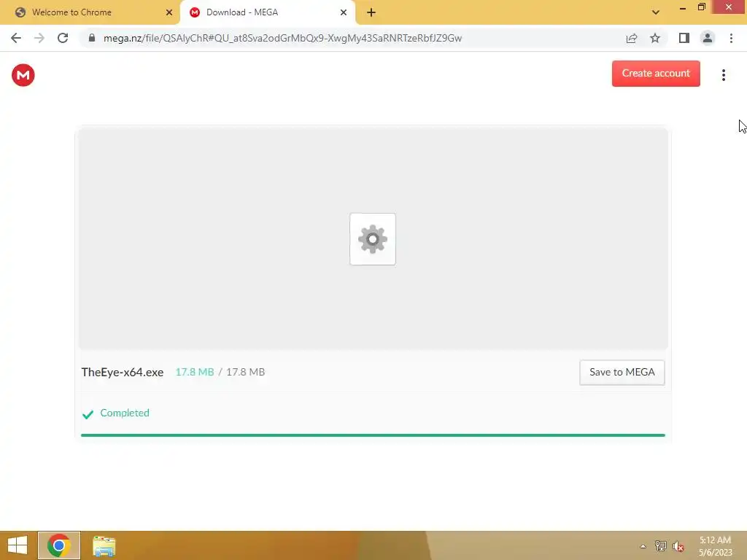Share this page via share icon

pyautogui.click(x=632, y=38)
